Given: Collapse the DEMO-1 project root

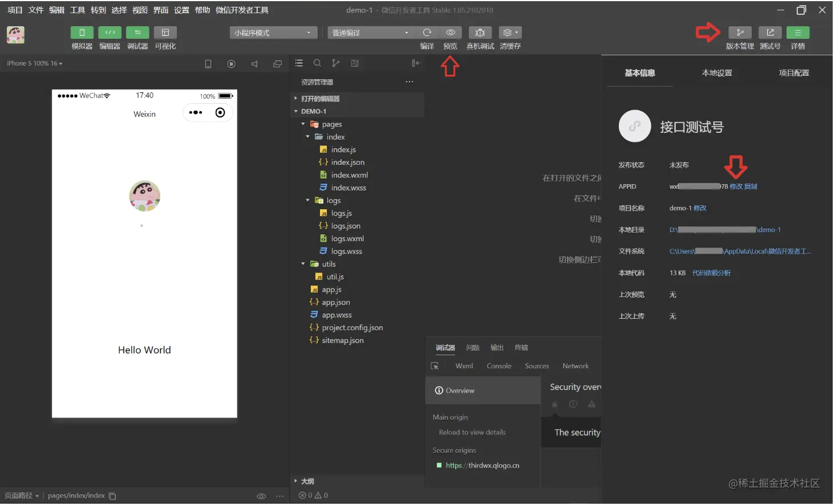Looking at the screenshot, I should (x=358, y=111).
